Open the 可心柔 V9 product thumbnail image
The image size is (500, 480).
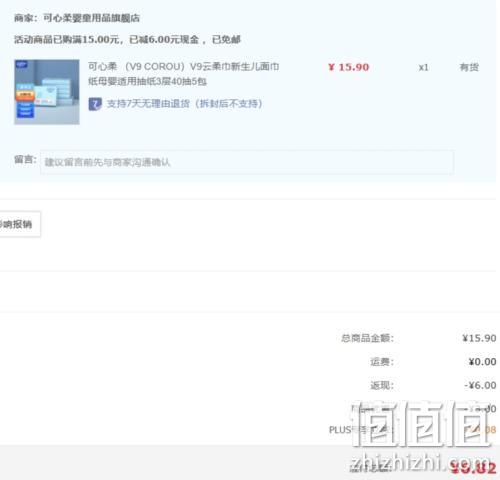(47, 92)
